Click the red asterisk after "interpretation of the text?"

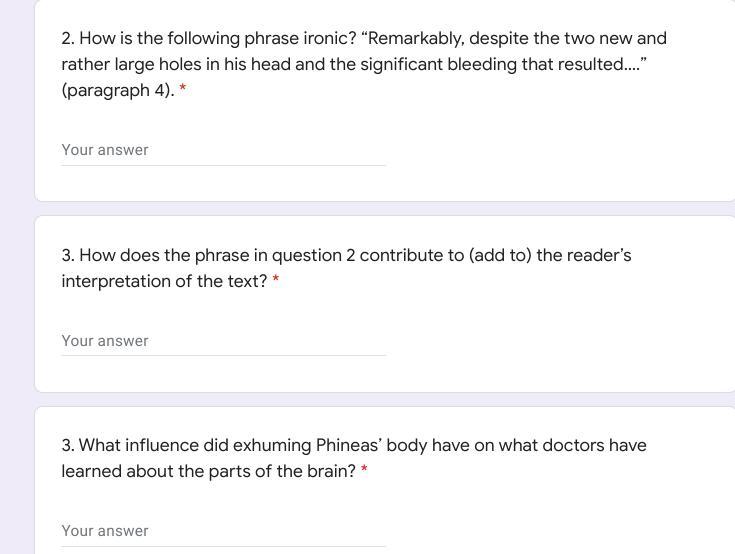click(275, 281)
